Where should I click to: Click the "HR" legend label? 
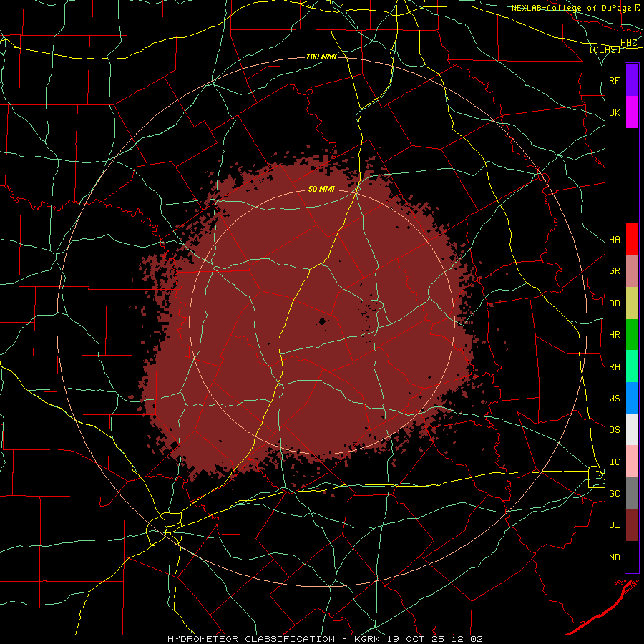(x=614, y=335)
